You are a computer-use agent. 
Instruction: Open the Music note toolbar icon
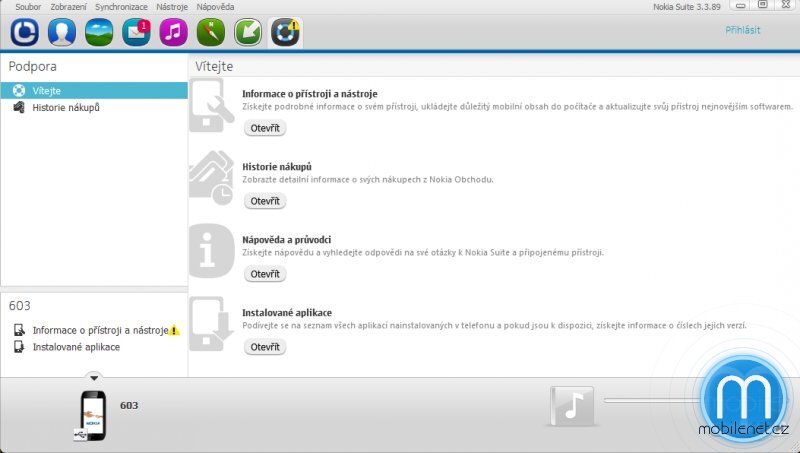[173, 32]
